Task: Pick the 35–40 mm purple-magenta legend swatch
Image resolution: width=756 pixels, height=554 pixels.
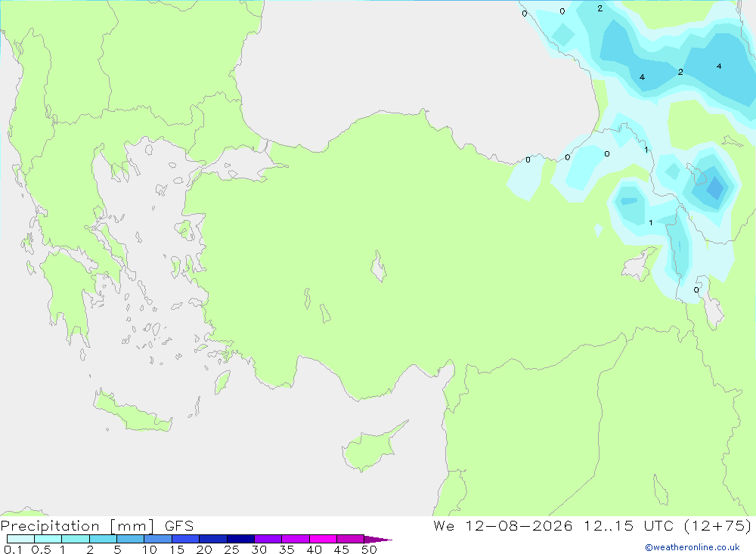Action: coord(296,539)
